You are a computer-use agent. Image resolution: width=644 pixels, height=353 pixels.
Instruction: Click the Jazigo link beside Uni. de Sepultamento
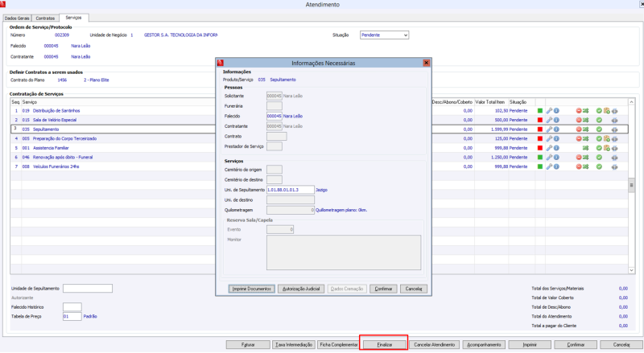321,190
